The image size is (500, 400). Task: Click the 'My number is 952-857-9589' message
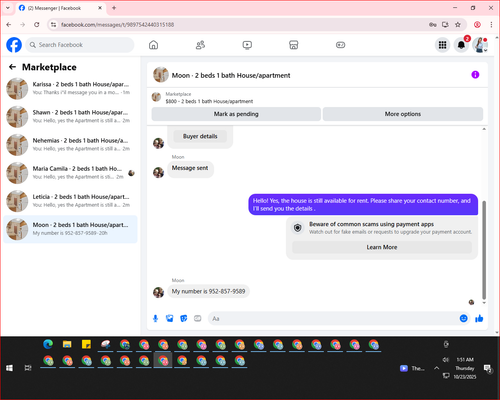[x=208, y=291]
